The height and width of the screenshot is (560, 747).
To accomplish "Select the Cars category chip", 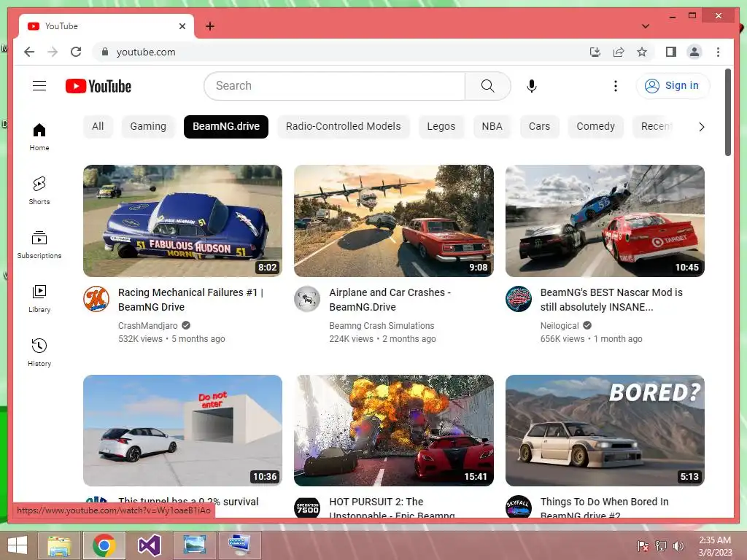I will tap(539, 126).
